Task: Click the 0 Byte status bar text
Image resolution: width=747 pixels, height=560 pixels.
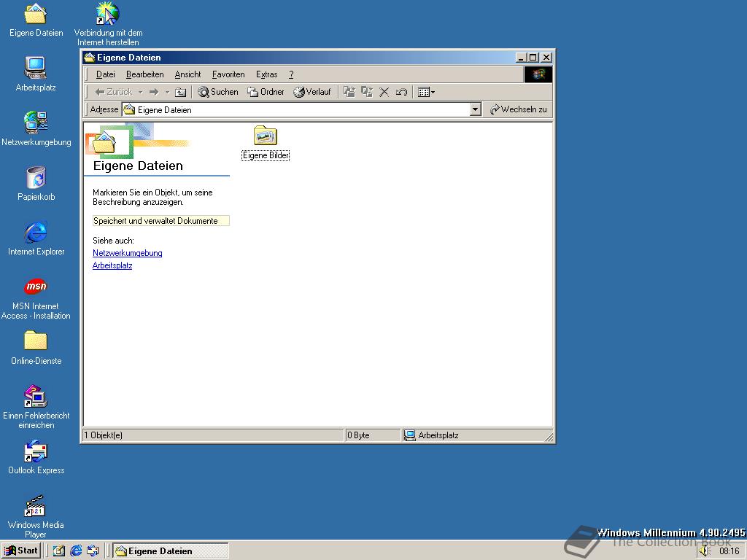Action: (x=358, y=435)
